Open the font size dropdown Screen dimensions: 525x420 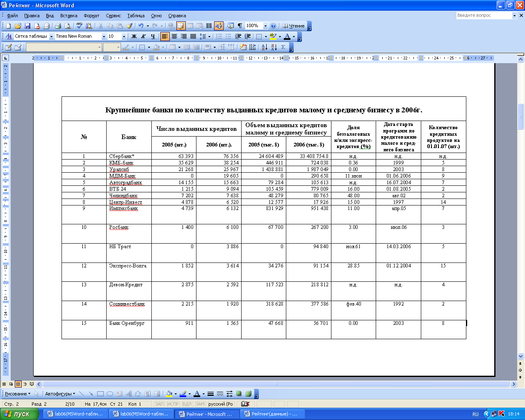click(124, 37)
